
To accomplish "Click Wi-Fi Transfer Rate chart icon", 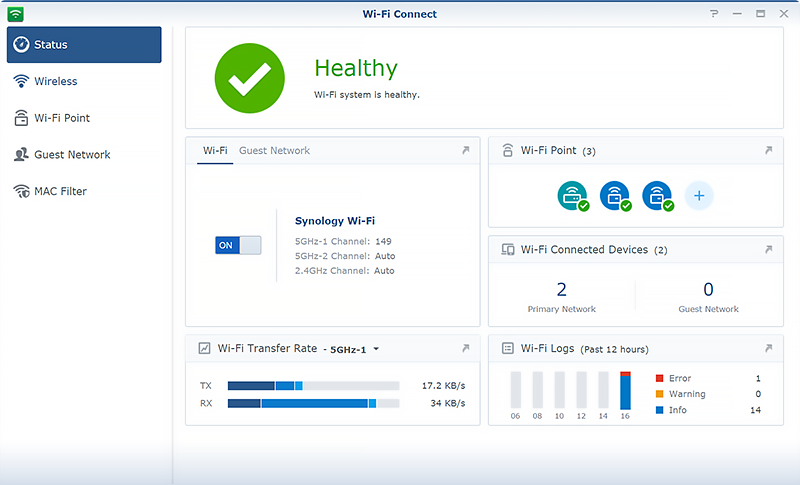I will (204, 348).
